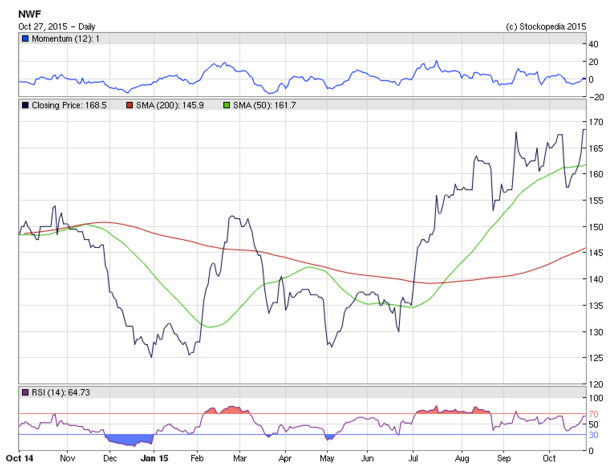Click the 'Aug' x-axis label

coord(462,458)
